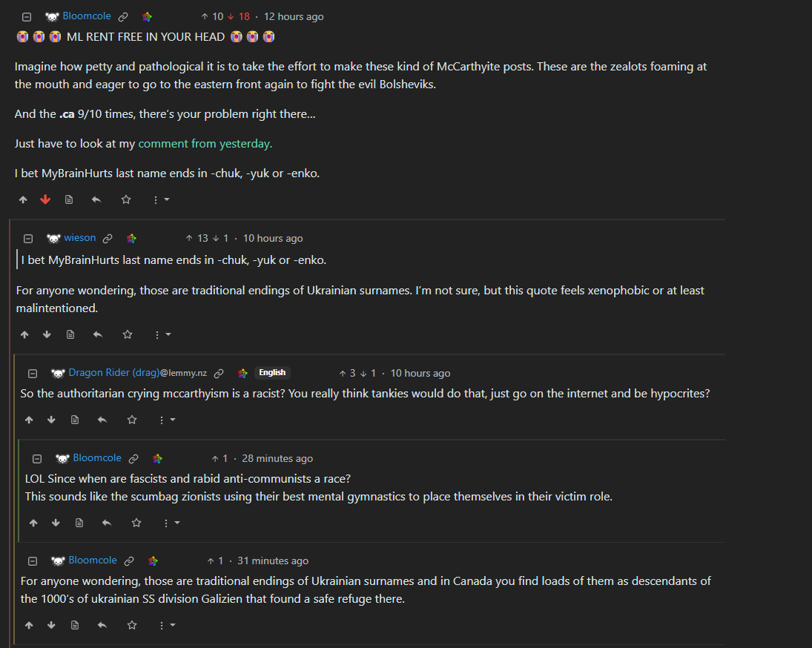Upvote Bloomcole's top comment
The height and width of the screenshot is (648, 812).
(23, 199)
